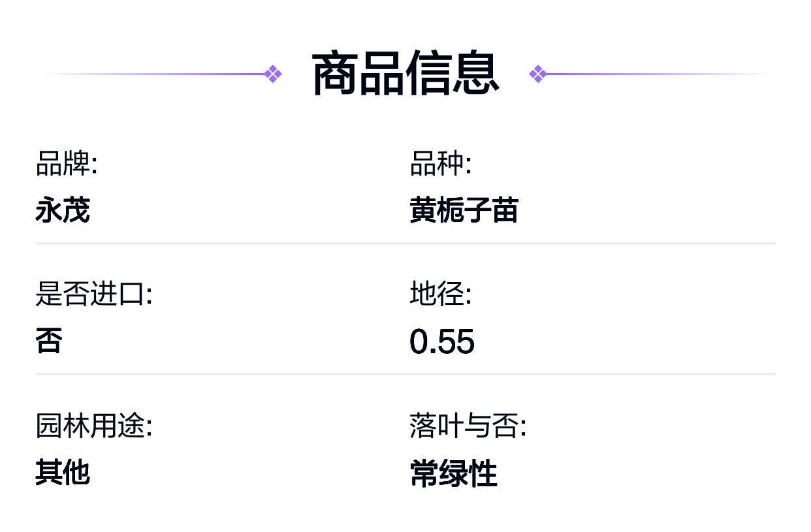Click the purple diamond icon right of title
The height and width of the screenshot is (532, 811).
537,74
